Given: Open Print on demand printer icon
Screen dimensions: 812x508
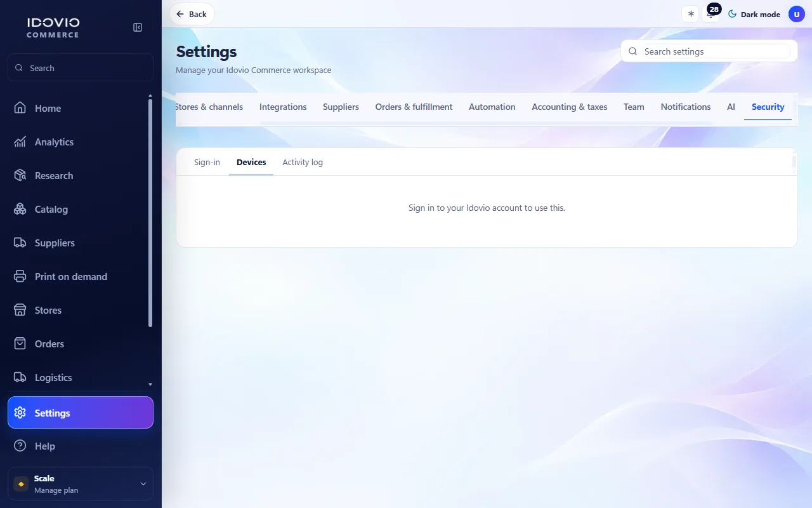Looking at the screenshot, I should pyautogui.click(x=20, y=276).
